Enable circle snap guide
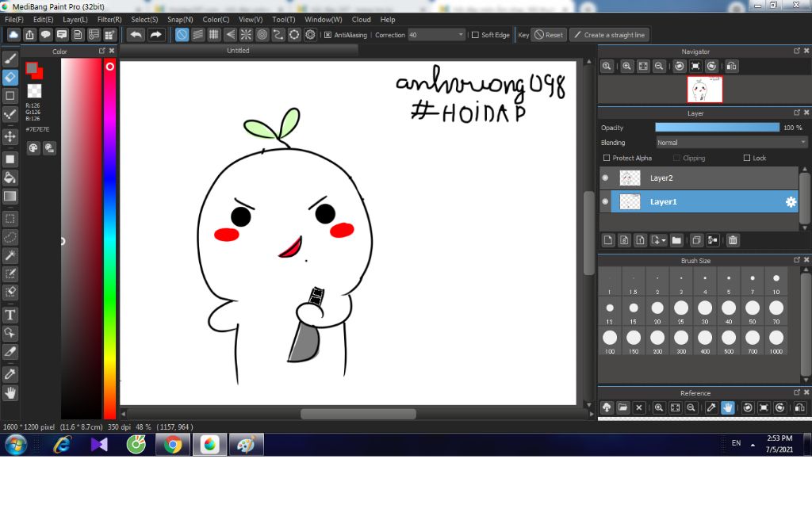Screen dimensions: 812x524 click(262, 35)
